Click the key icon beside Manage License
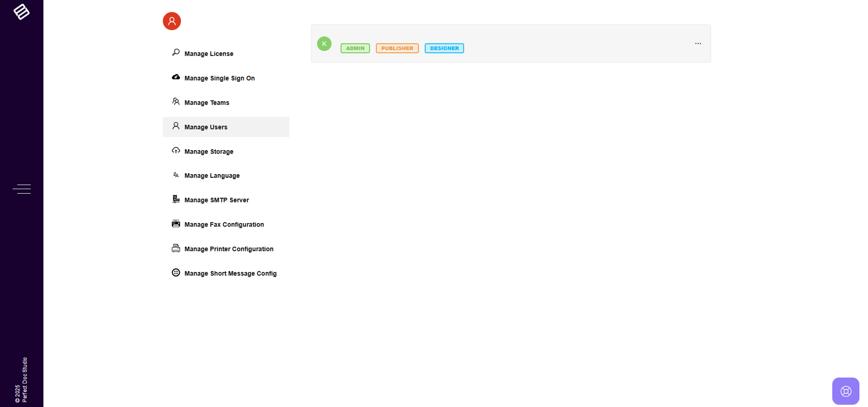The width and height of the screenshot is (868, 407). pos(176,53)
